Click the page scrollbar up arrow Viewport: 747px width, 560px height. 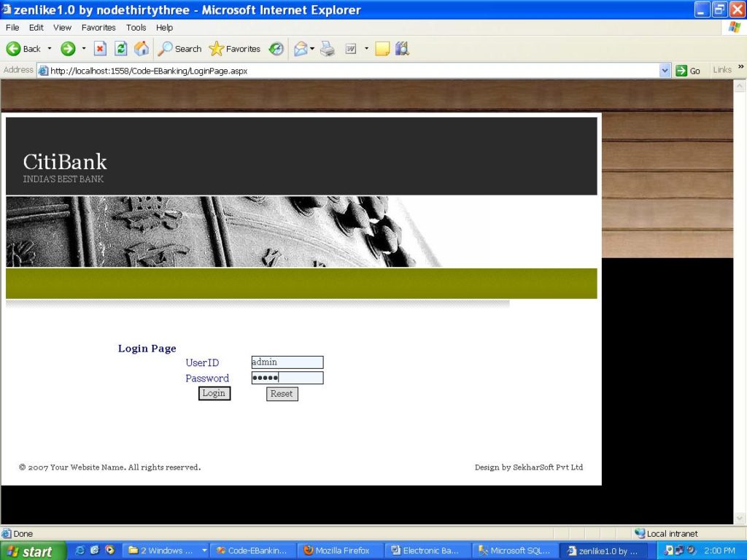click(740, 86)
